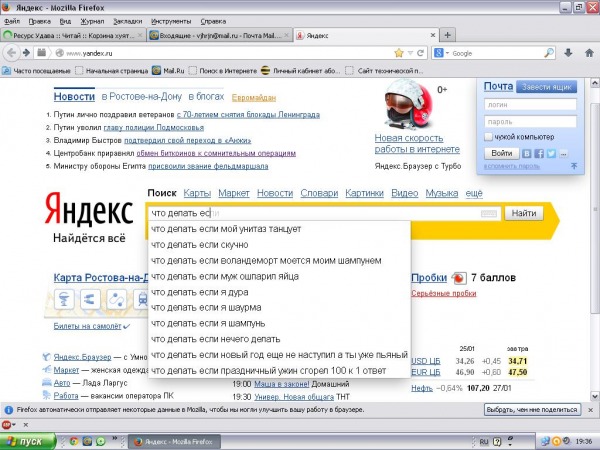Open the Серьёзные пробки link
This screenshot has width=600, height=450.
click(443, 293)
